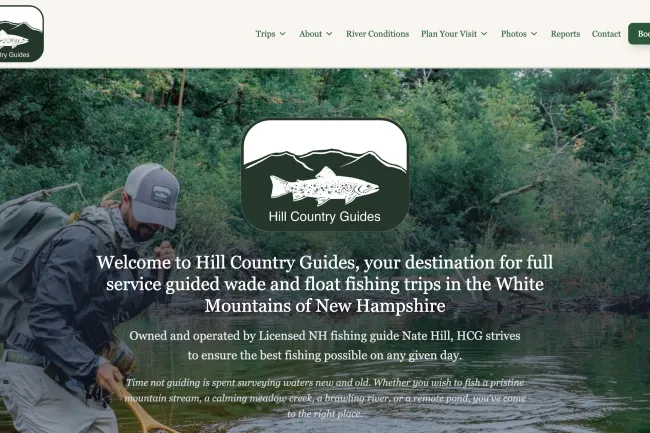650x433 pixels.
Task: Open the Photos menu
Action: pos(514,34)
